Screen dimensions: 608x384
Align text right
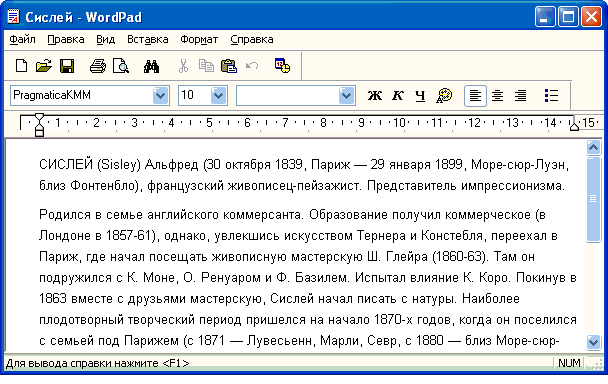(520, 95)
